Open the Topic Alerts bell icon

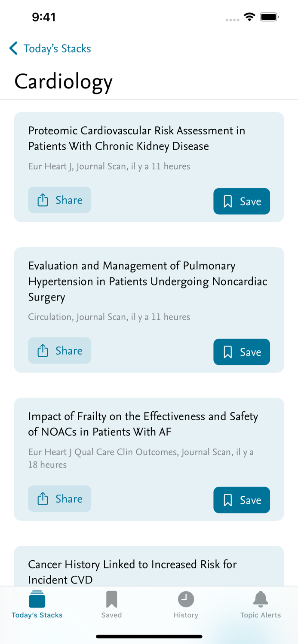tap(261, 599)
